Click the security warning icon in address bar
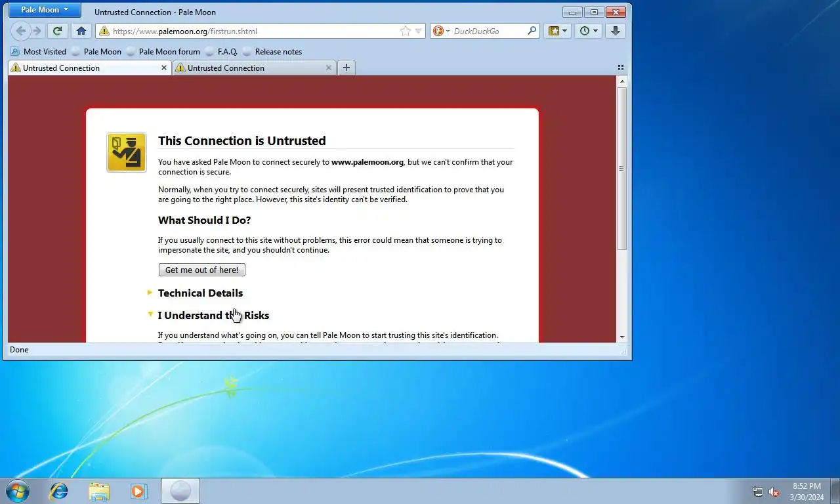 pyautogui.click(x=104, y=31)
